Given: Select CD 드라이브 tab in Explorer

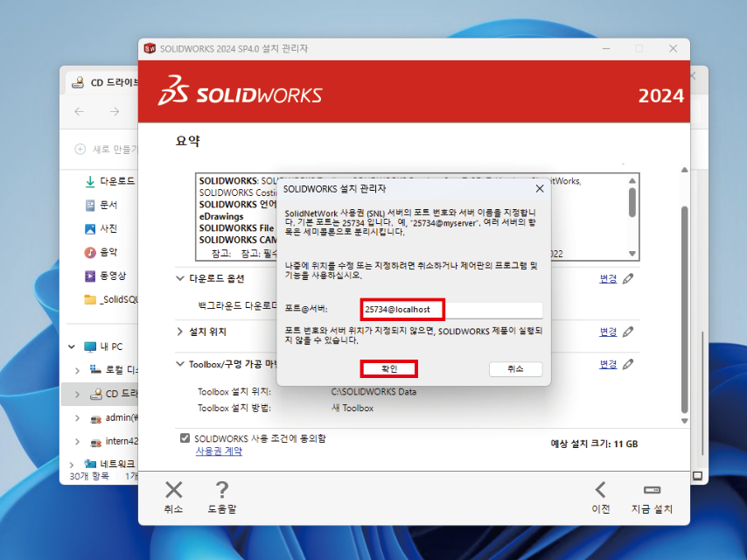Looking at the screenshot, I should click(x=105, y=82).
